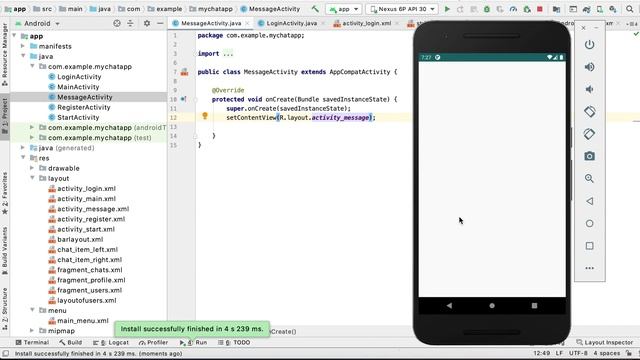Open the Run tool window

(193, 342)
